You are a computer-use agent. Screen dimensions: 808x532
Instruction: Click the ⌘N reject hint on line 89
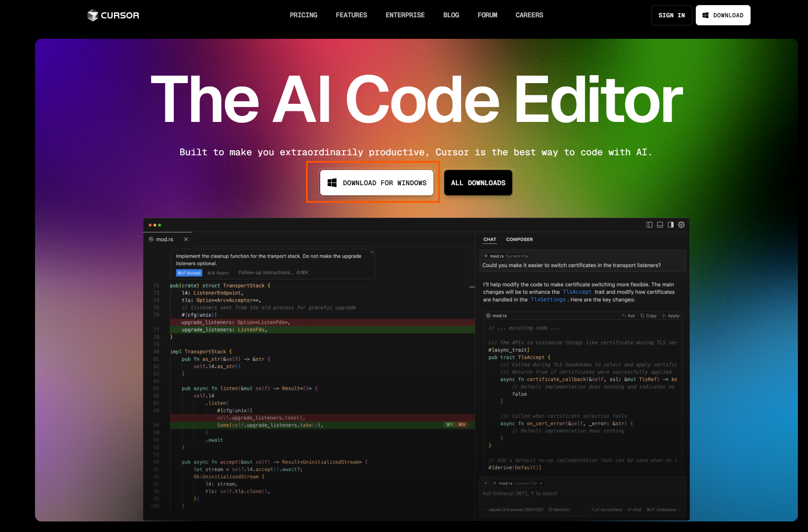462,424
